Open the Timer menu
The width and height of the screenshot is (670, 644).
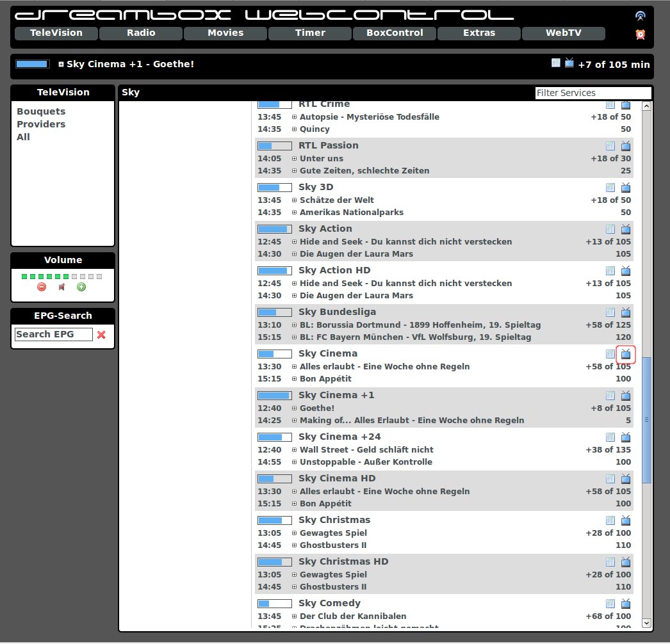pos(310,33)
